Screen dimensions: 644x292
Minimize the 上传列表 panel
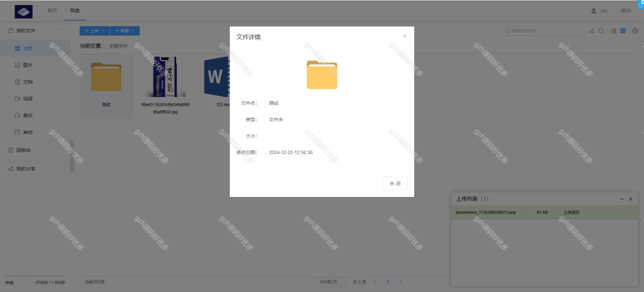coord(622,199)
